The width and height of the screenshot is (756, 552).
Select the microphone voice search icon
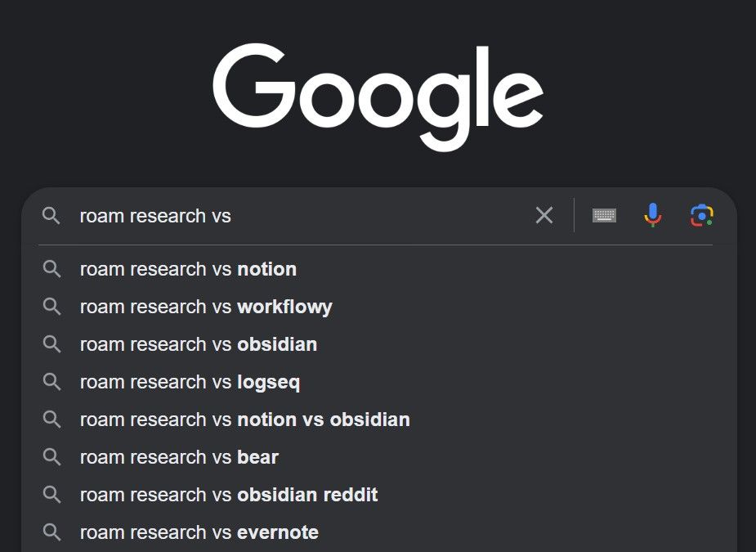(653, 215)
